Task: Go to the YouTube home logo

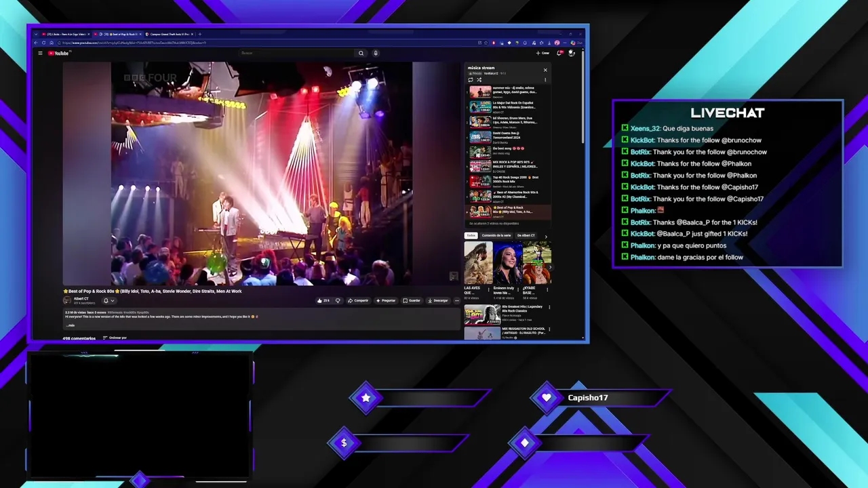Action: [59, 53]
